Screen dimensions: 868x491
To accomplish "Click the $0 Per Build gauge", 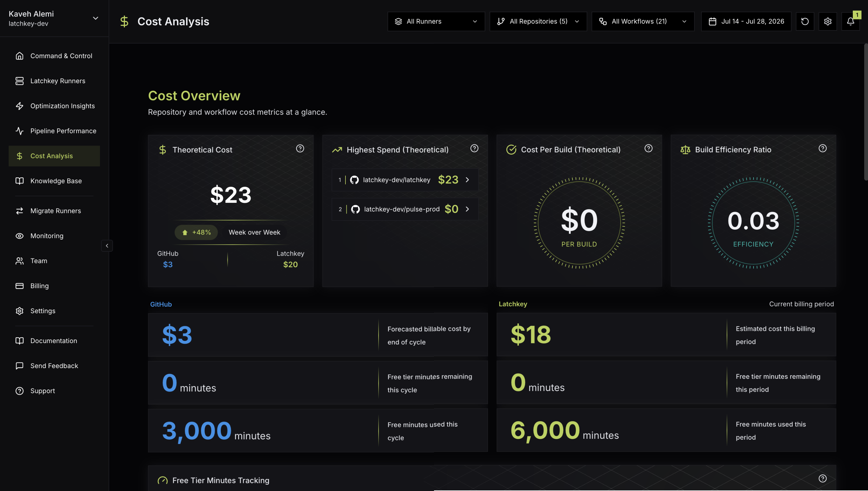I will [579, 223].
